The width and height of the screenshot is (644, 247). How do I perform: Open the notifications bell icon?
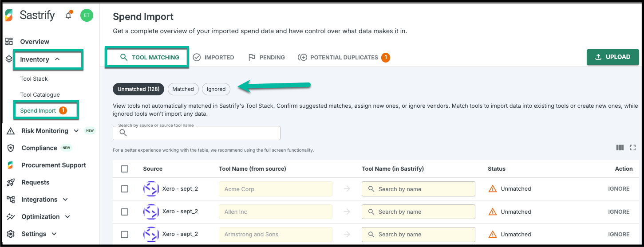tap(68, 16)
